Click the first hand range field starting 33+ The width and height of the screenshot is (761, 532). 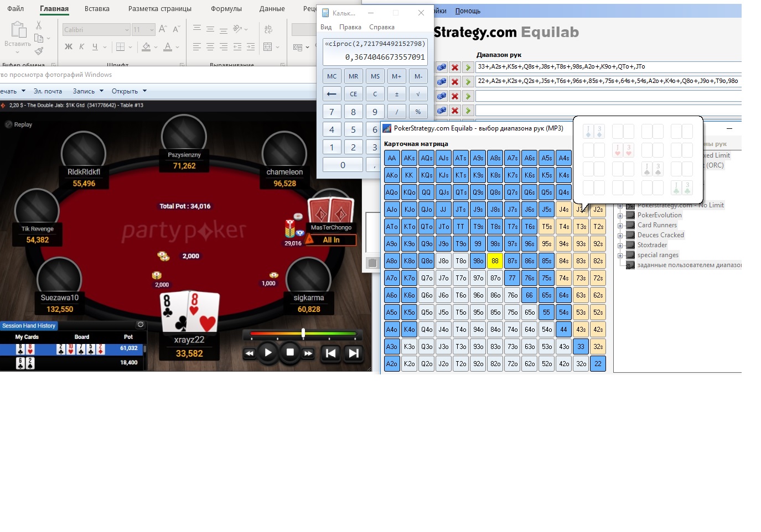coord(609,67)
